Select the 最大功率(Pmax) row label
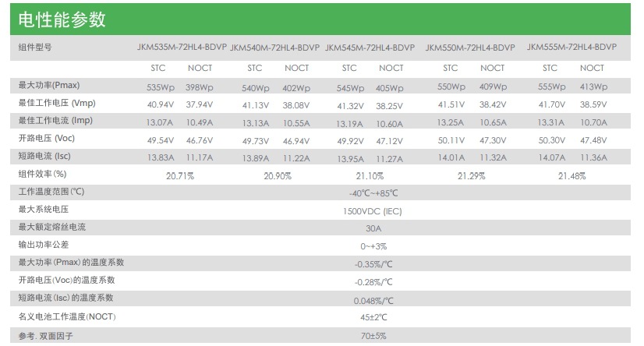The height and width of the screenshot is (346, 644). (49, 84)
